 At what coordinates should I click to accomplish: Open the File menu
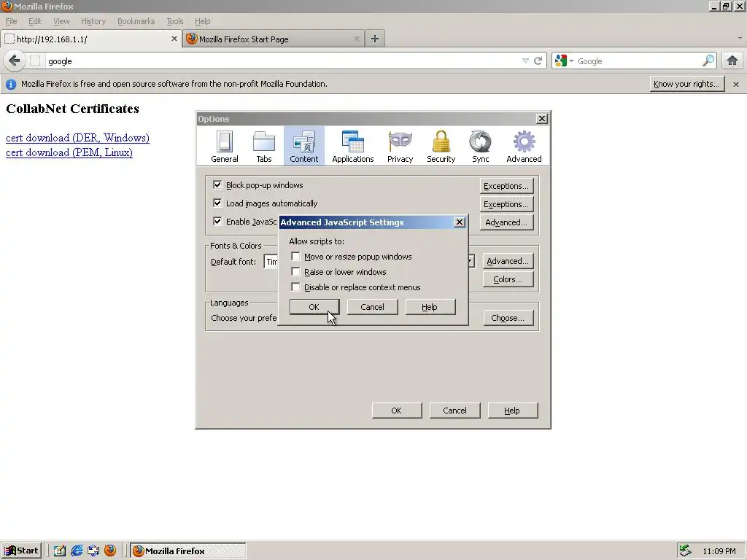(x=11, y=21)
